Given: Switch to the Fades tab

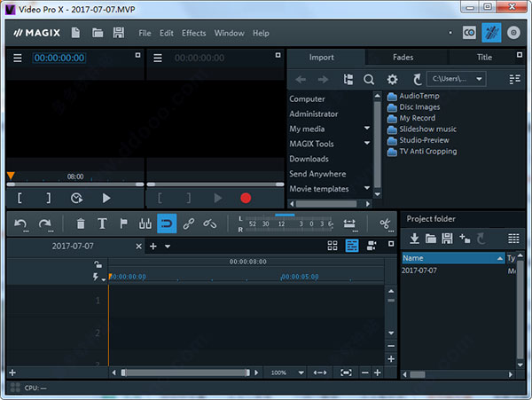Looking at the screenshot, I should (403, 57).
